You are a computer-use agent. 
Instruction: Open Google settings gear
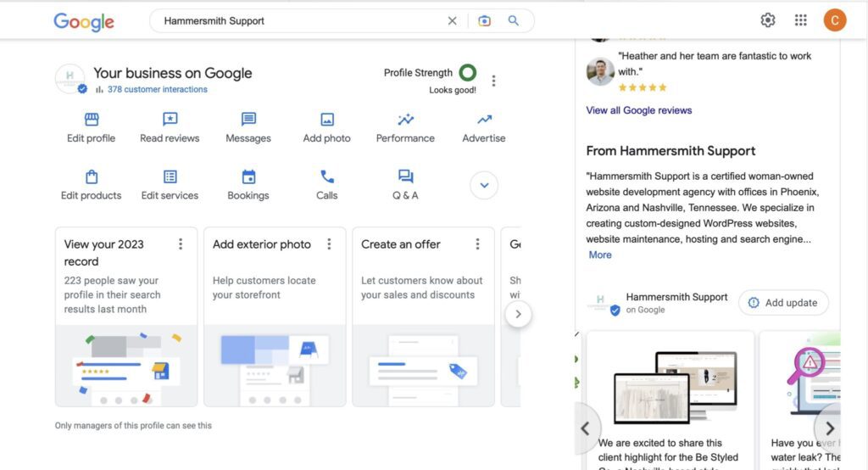click(768, 20)
